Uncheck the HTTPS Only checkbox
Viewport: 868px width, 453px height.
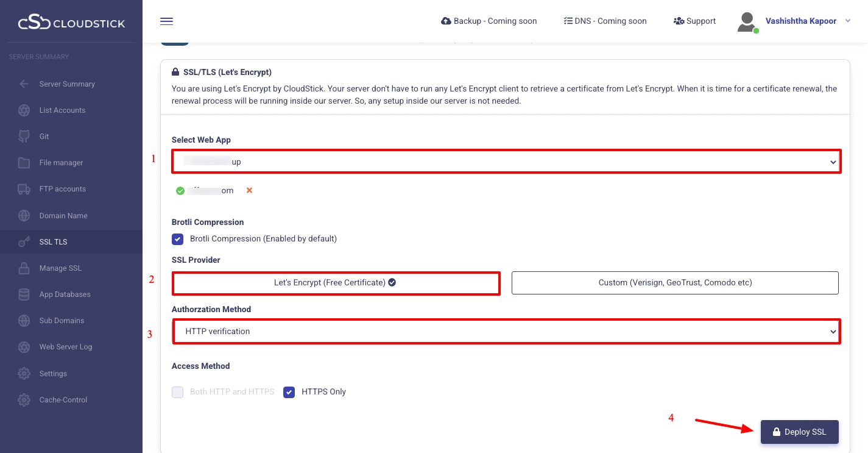[x=289, y=392]
